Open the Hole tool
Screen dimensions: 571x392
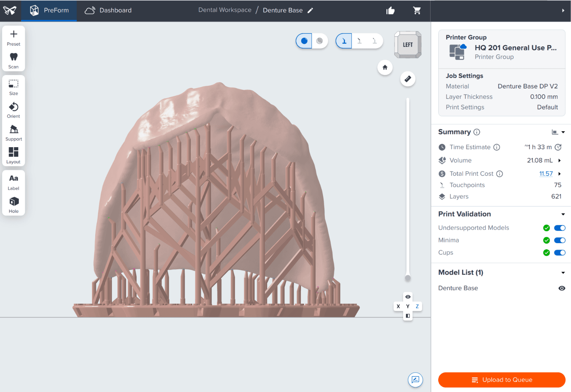coord(13,205)
